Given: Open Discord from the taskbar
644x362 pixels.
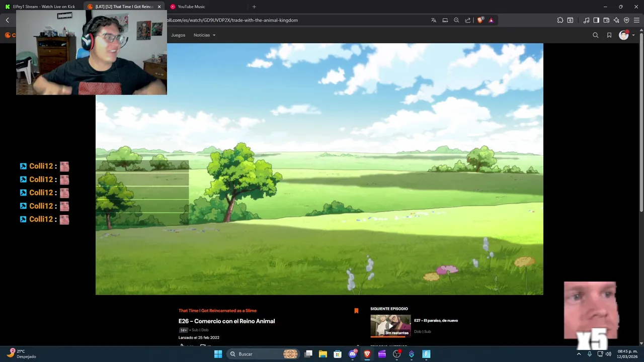Looking at the screenshot, I should pos(353,354).
